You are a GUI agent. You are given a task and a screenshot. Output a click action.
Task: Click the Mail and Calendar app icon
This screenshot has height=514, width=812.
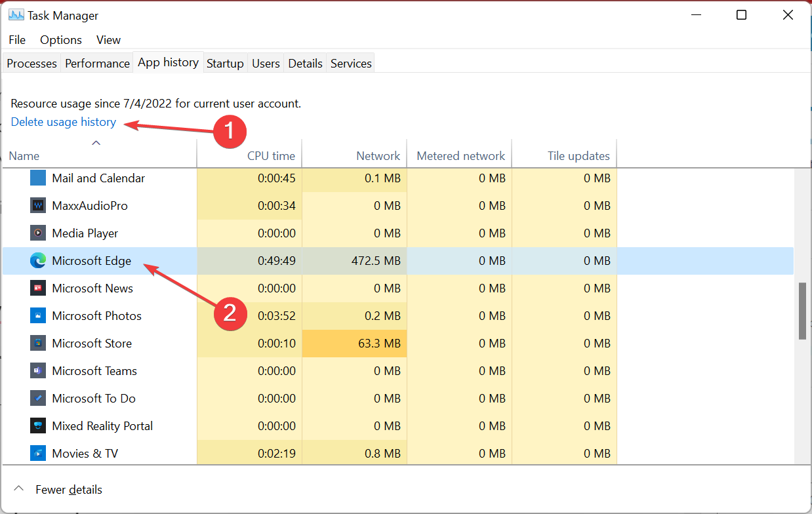point(38,178)
